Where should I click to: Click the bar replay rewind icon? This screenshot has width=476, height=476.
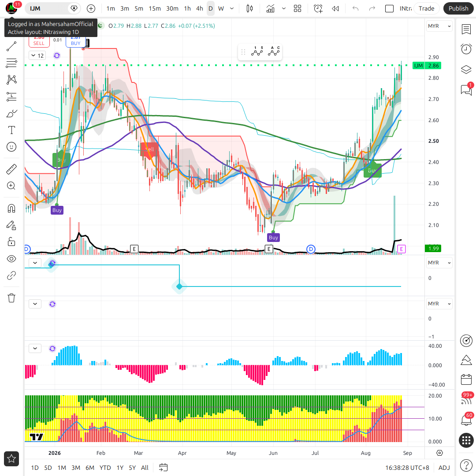coord(335,8)
